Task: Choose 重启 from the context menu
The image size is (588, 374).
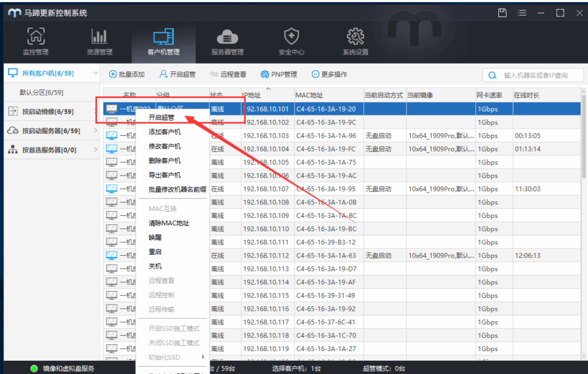Action: pos(155,252)
